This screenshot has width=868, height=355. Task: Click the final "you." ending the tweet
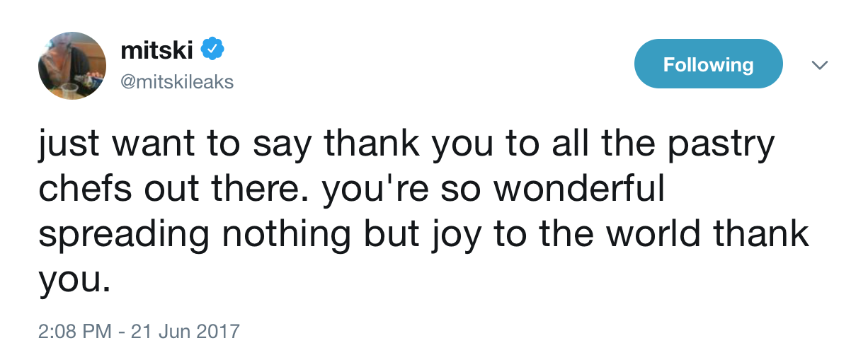tap(74, 279)
